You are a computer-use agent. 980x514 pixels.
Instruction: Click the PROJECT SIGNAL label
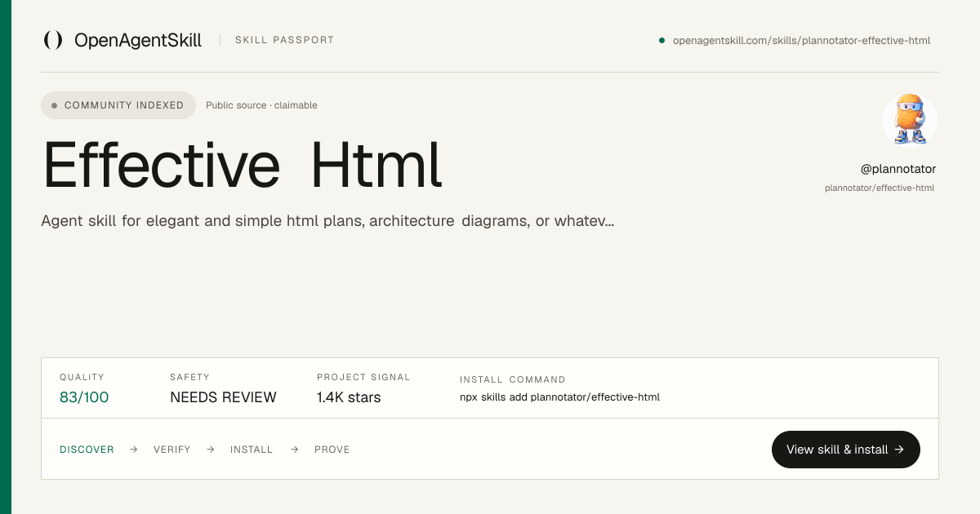(363, 378)
